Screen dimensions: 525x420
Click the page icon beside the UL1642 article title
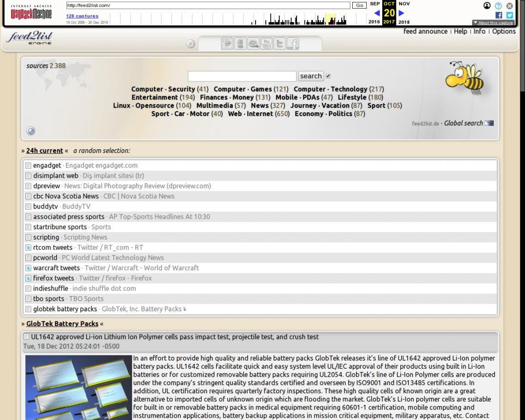[x=26, y=337]
